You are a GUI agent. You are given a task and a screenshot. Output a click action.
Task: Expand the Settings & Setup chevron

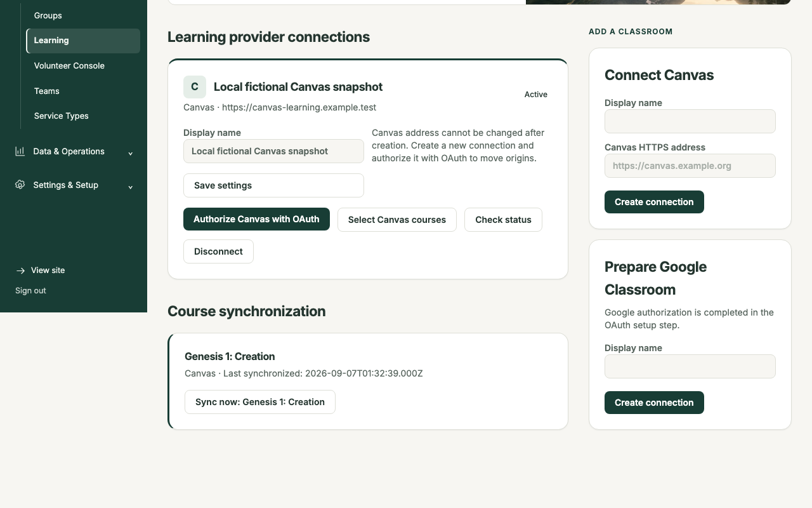[131, 187]
